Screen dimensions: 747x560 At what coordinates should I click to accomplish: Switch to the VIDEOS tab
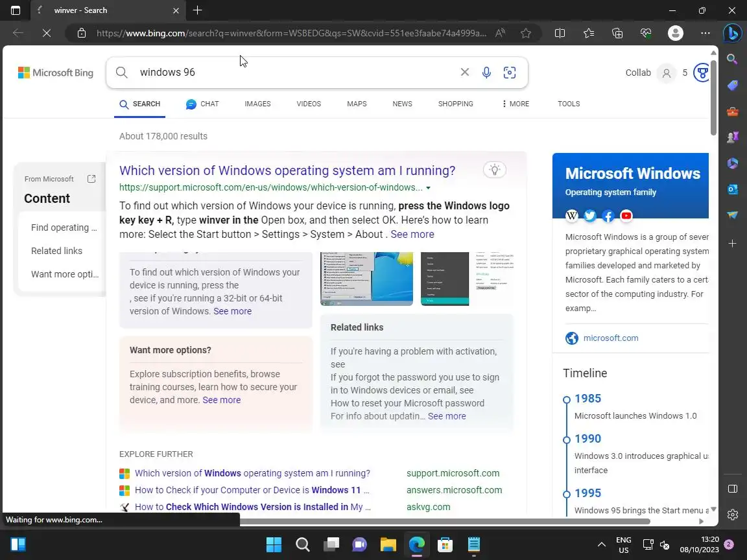[x=309, y=104]
